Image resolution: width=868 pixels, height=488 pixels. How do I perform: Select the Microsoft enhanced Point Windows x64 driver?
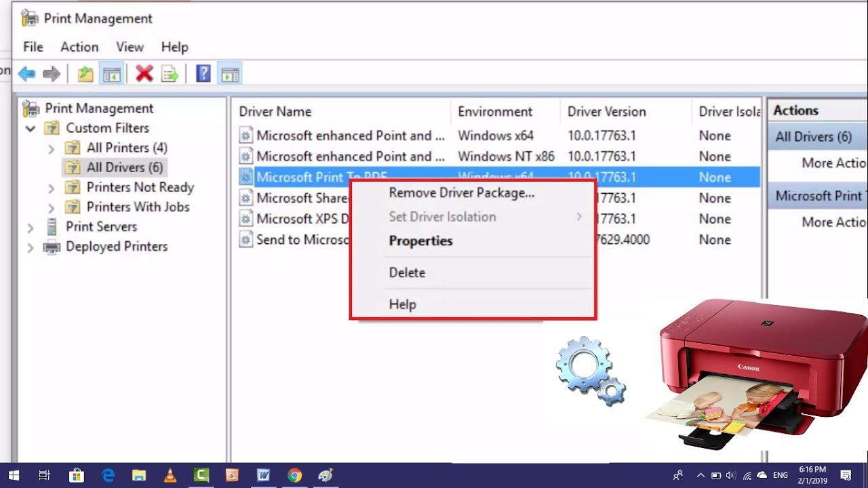[x=498, y=136]
